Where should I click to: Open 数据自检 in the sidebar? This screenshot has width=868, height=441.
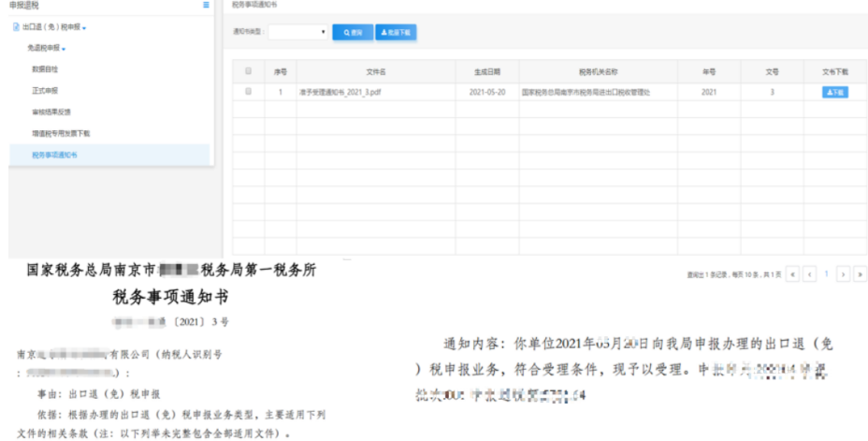click(45, 69)
